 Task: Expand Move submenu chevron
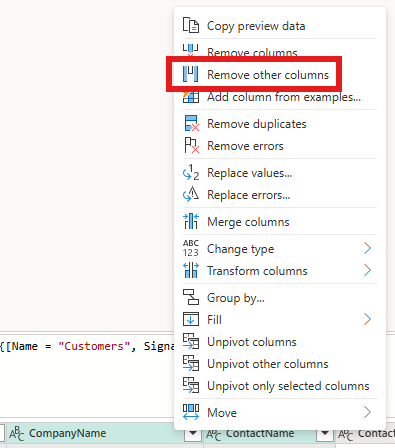coord(367,412)
